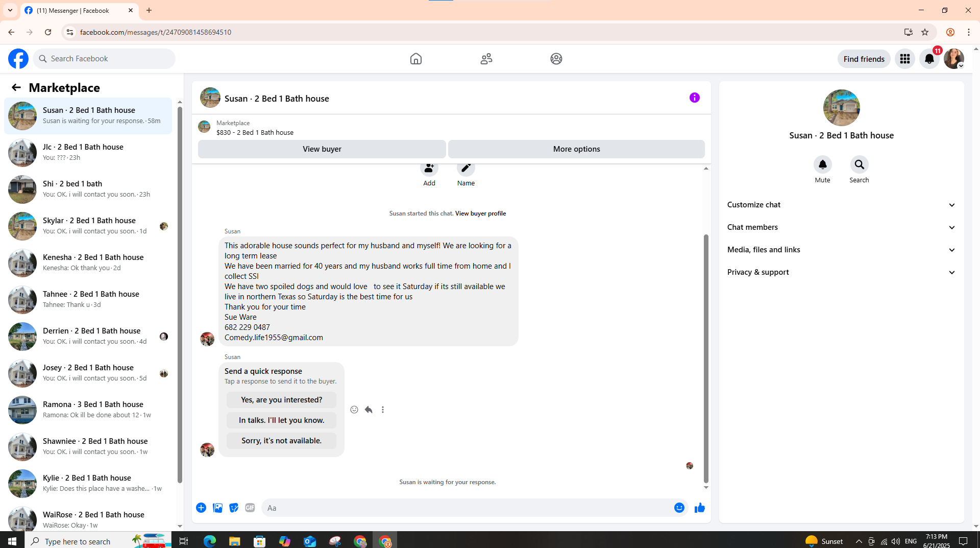Expand Media, files and links section
Screen dimensions: 980x548
click(x=842, y=250)
